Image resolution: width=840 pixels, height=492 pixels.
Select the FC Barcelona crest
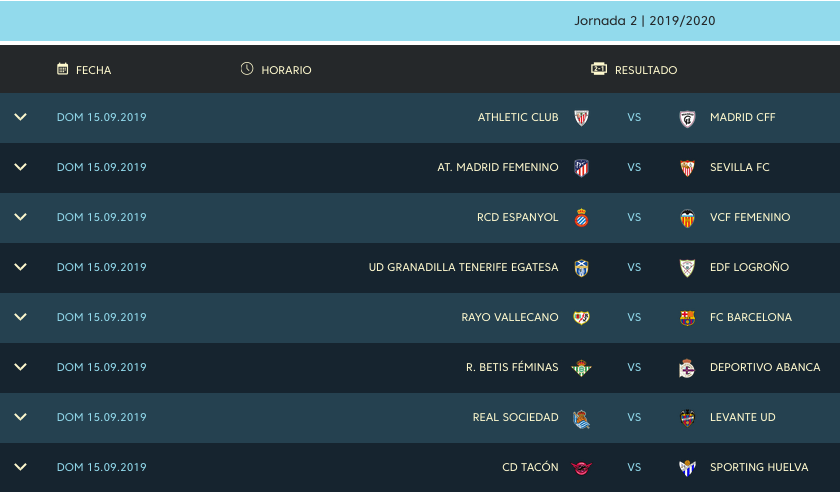click(687, 318)
